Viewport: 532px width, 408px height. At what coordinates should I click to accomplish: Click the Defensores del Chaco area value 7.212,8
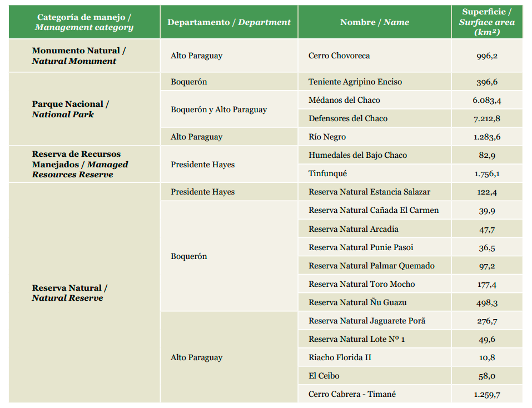tap(486, 118)
